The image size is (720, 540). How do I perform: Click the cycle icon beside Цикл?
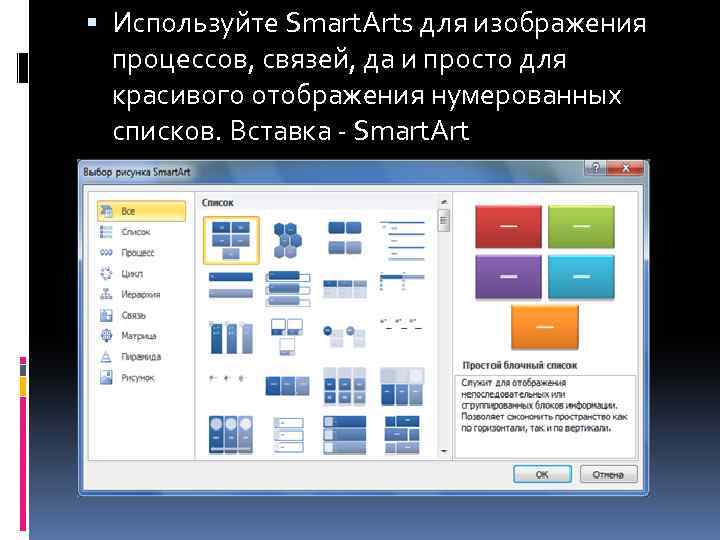coord(106,274)
